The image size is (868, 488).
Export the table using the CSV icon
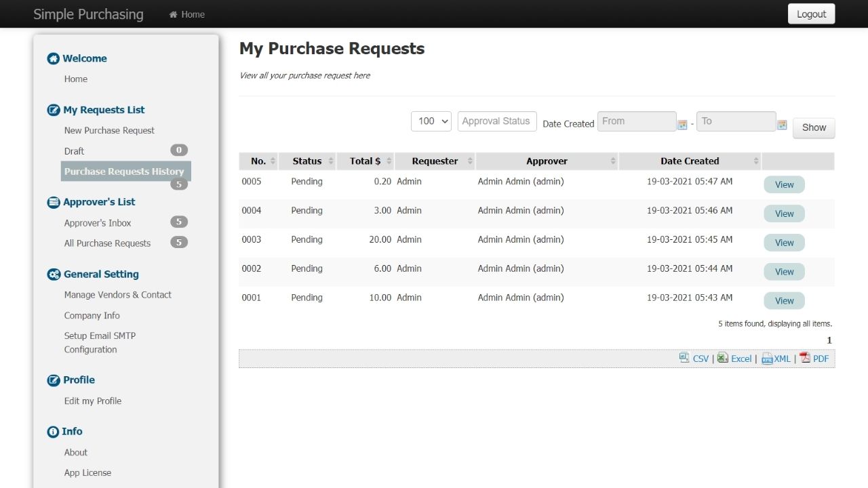tap(684, 358)
